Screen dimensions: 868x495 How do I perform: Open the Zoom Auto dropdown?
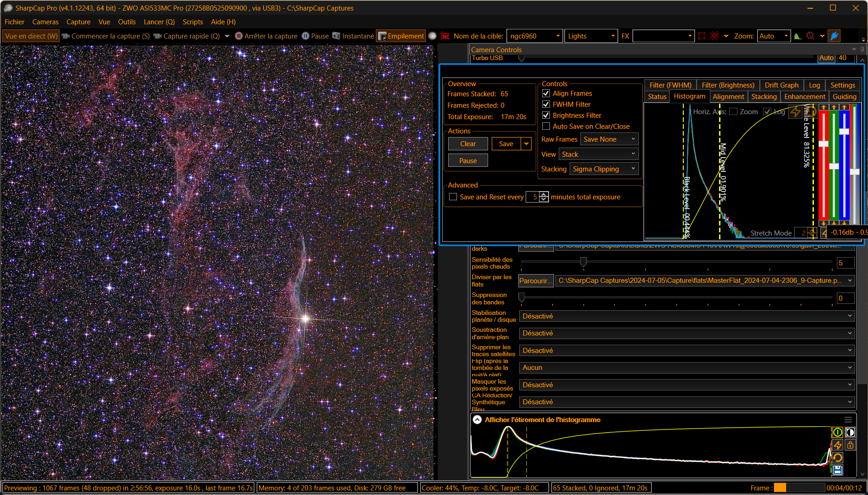[x=774, y=36]
